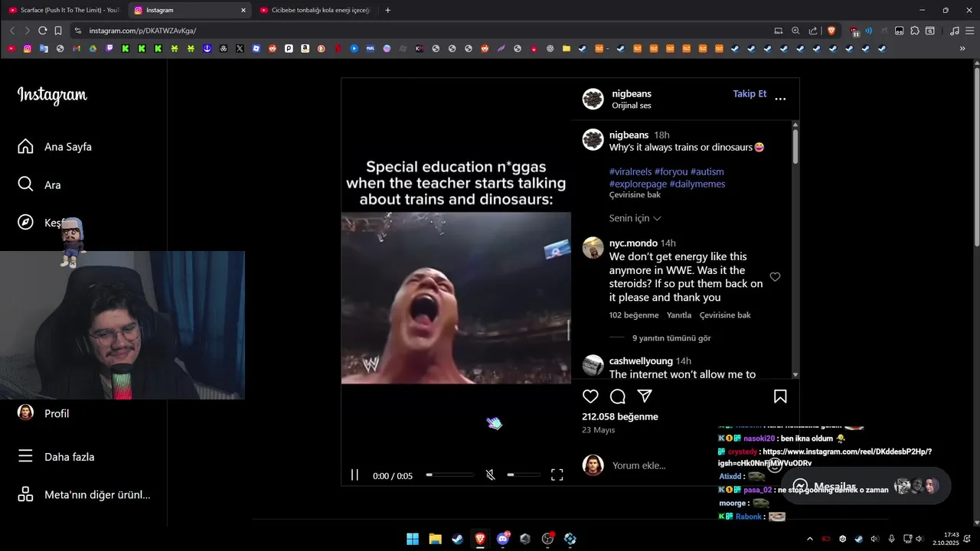Open Twitch bookmark in bookmarks bar
The width and height of the screenshot is (980, 551).
click(x=109, y=48)
